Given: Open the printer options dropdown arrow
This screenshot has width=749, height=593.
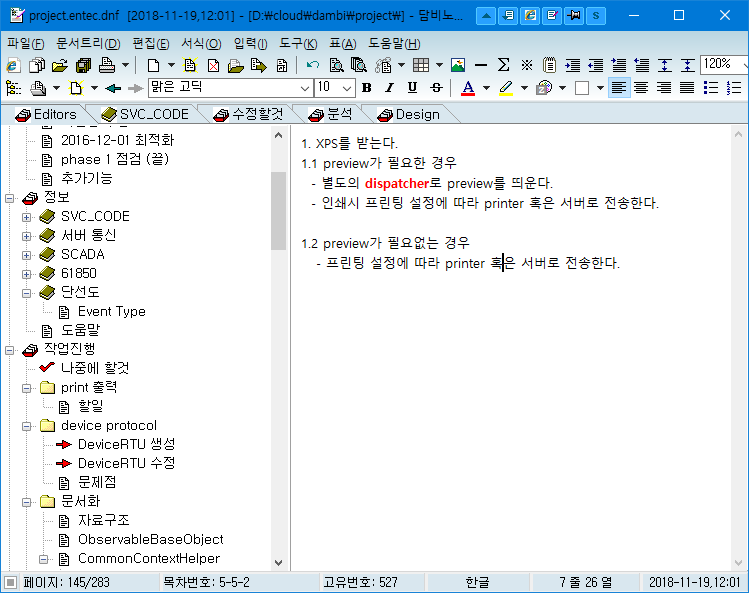Looking at the screenshot, I should [x=126, y=65].
